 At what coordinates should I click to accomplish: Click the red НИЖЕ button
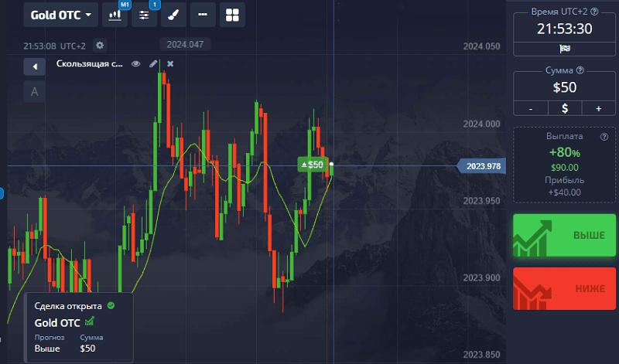point(565,289)
